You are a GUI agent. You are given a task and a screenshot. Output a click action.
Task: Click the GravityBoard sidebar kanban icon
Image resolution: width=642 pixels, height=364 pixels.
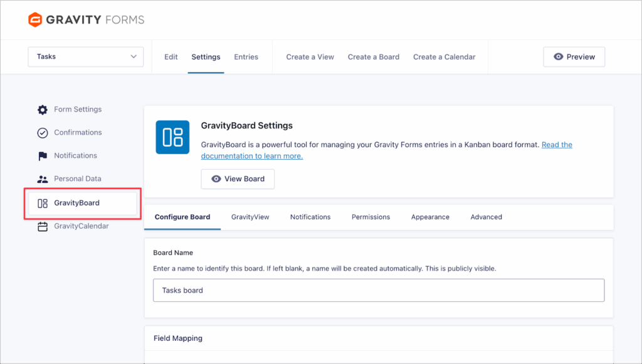pyautogui.click(x=43, y=203)
